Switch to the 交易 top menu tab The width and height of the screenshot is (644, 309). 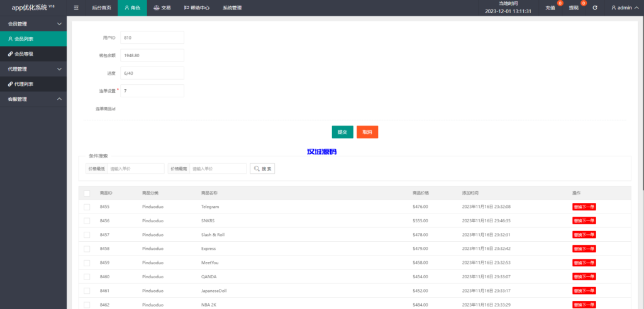[x=162, y=8]
